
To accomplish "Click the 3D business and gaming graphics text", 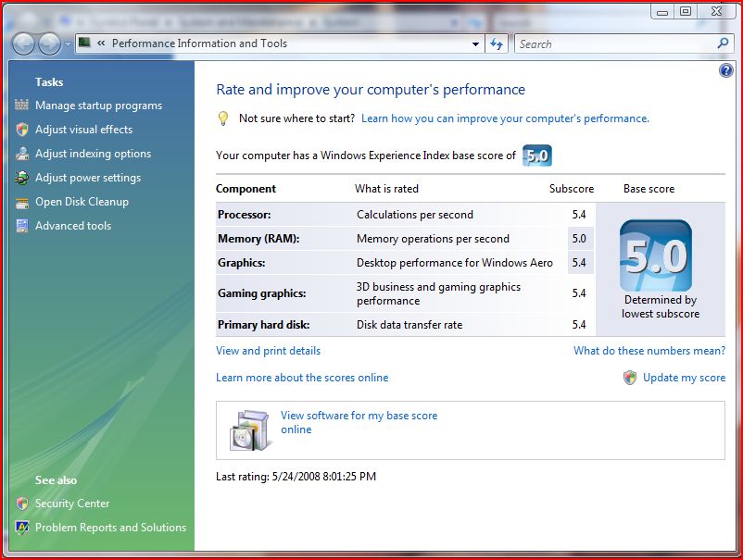I will 438,293.
